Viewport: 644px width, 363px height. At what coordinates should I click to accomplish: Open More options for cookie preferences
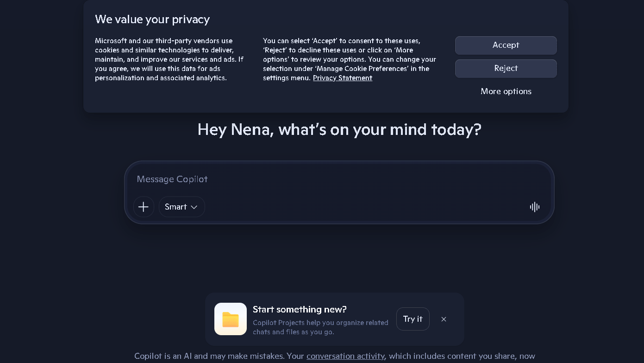pos(506,91)
